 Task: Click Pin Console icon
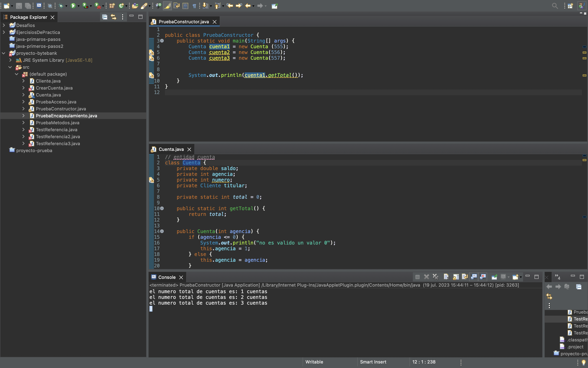pos(494,277)
